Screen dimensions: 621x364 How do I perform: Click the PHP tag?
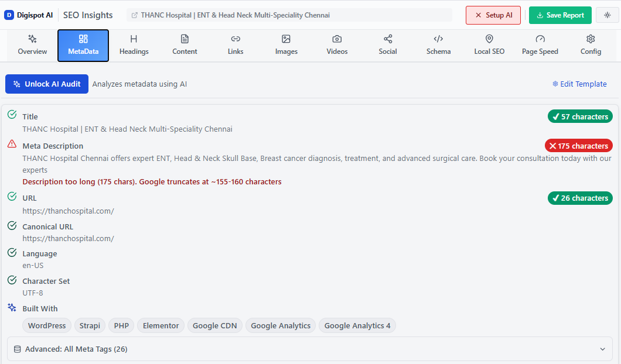(122, 325)
